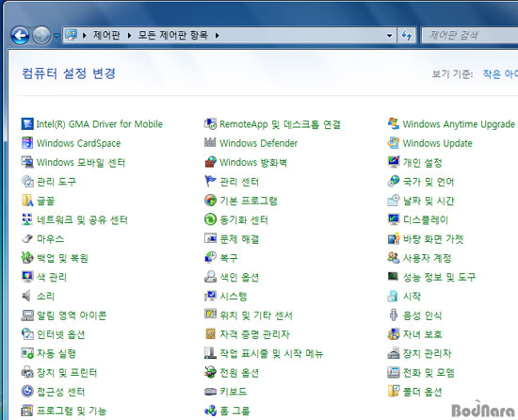Image resolution: width=518 pixels, height=420 pixels.
Task: Open the 작업 표시줄 및 시작 메뉴 link
Action: (x=271, y=354)
